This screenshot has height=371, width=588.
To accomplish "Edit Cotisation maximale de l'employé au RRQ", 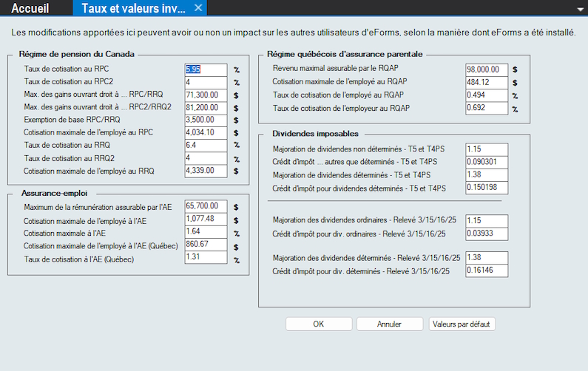I will 205,171.
